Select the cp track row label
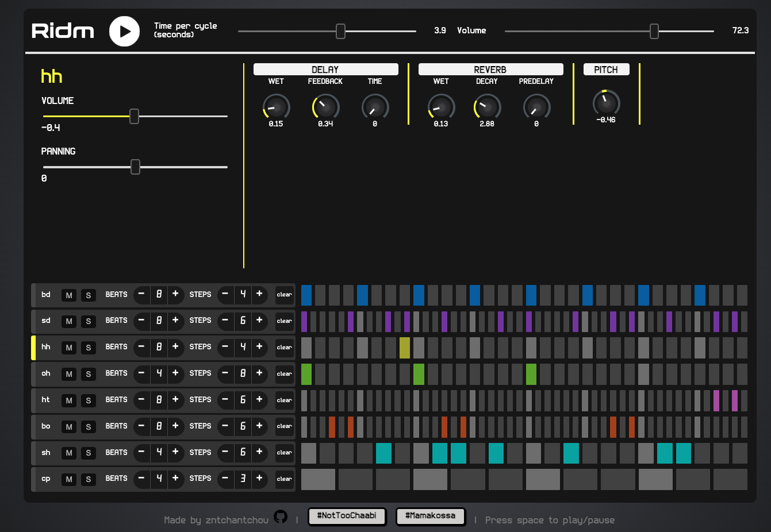 [46, 479]
